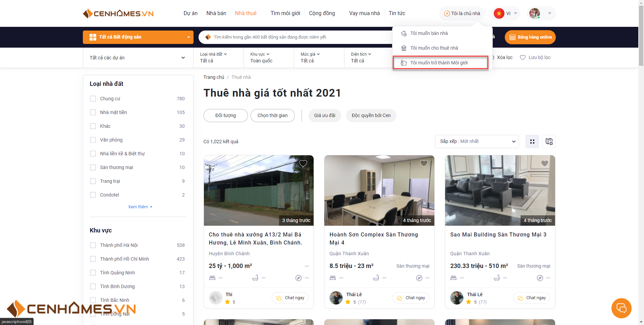Select Thành phố Hà Nội area checkbox

pyautogui.click(x=93, y=245)
